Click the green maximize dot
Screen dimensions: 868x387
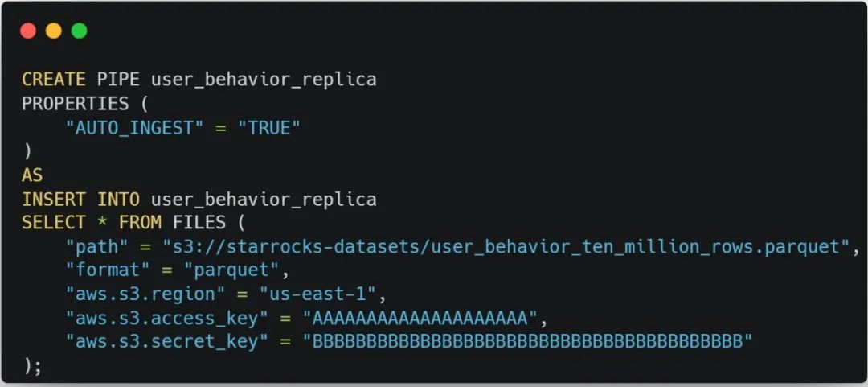(79, 31)
